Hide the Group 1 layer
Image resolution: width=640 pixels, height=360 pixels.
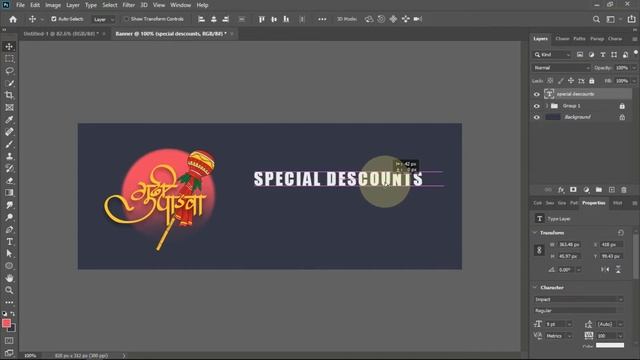point(537,106)
